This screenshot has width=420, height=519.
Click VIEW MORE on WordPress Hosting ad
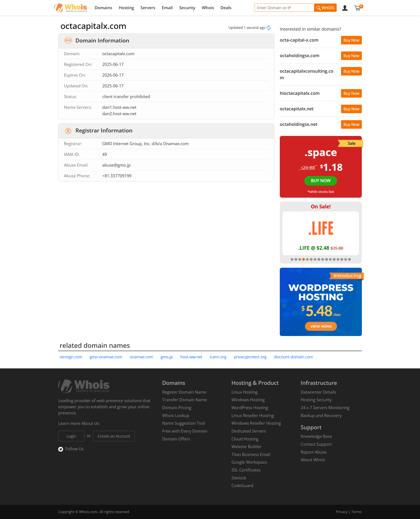321,326
